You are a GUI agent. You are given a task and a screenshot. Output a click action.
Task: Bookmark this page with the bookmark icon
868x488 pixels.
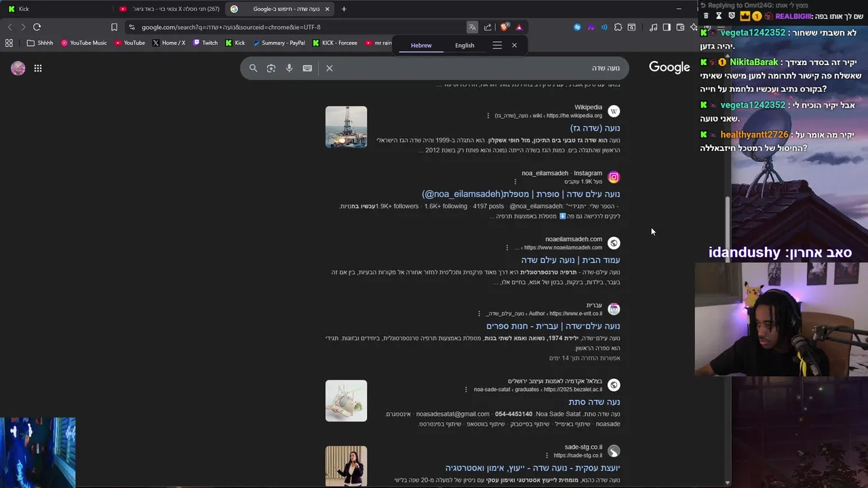pyautogui.click(x=114, y=27)
